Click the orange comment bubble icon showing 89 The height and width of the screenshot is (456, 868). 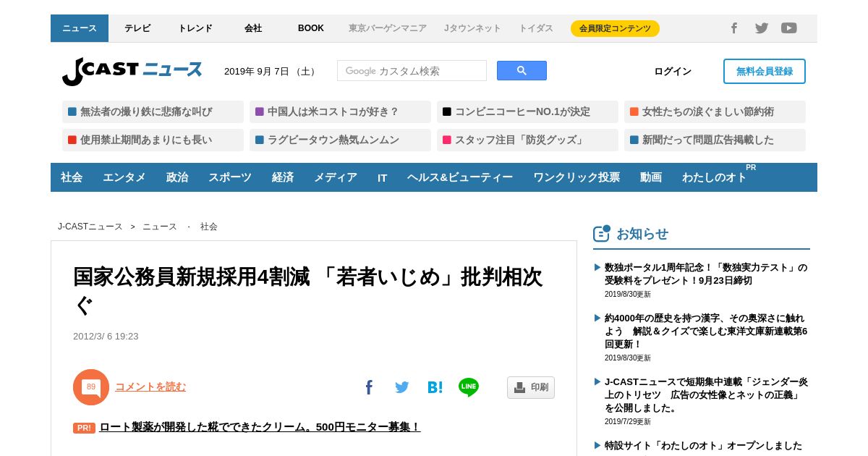91,387
